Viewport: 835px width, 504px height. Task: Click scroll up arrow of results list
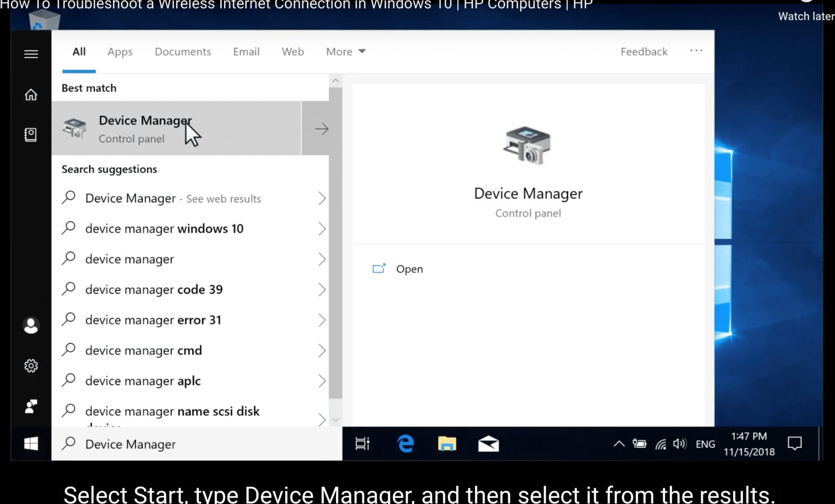[335, 81]
